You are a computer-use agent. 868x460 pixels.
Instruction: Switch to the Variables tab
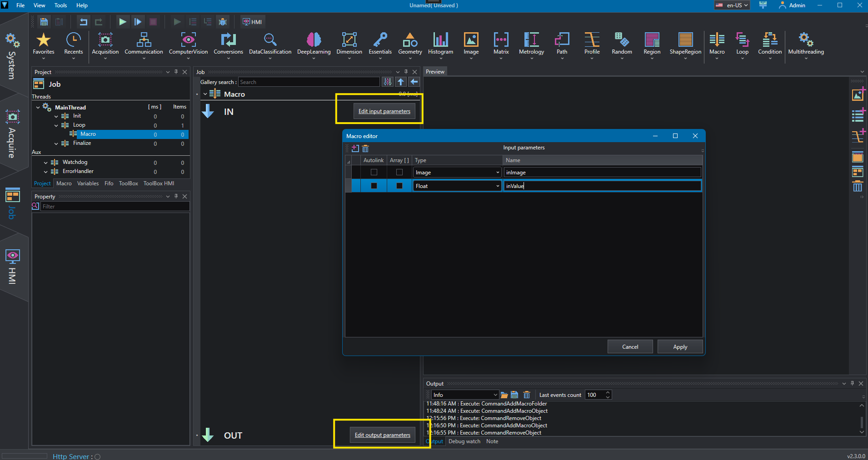pyautogui.click(x=88, y=183)
